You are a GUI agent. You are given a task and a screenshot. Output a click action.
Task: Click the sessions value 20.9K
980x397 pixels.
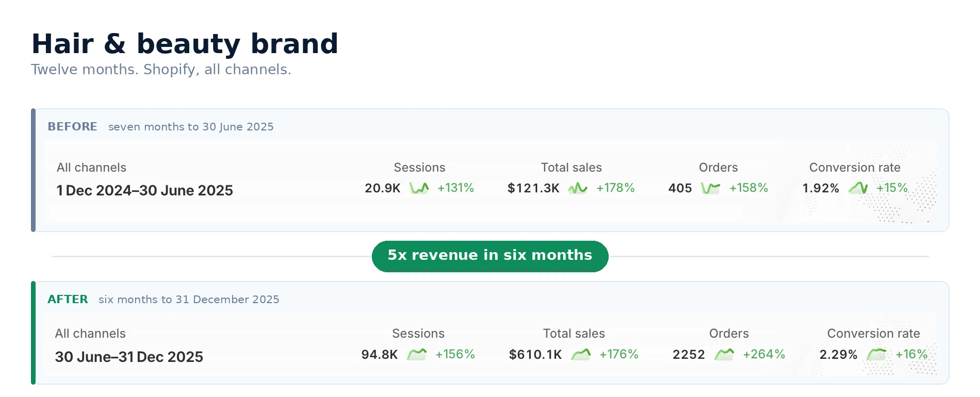pyautogui.click(x=383, y=188)
